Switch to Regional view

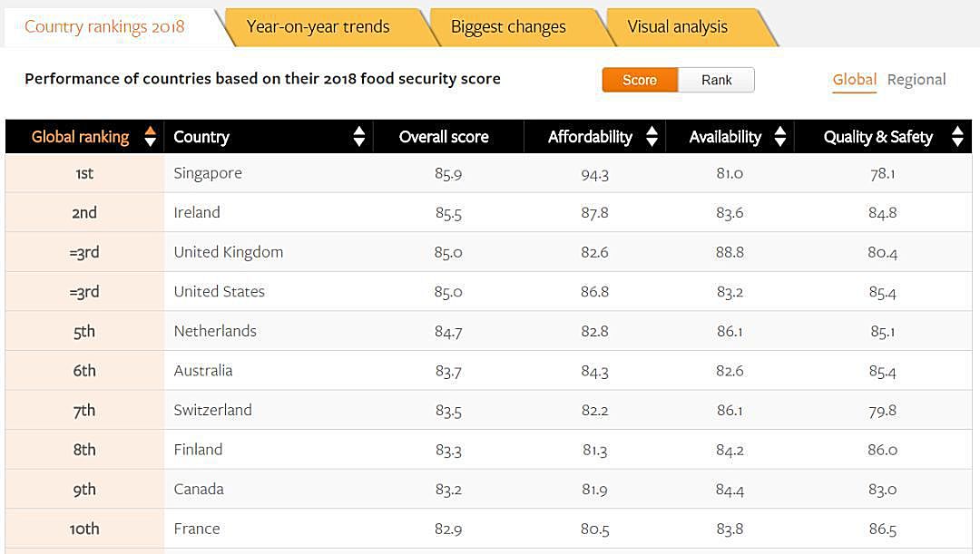click(x=916, y=79)
